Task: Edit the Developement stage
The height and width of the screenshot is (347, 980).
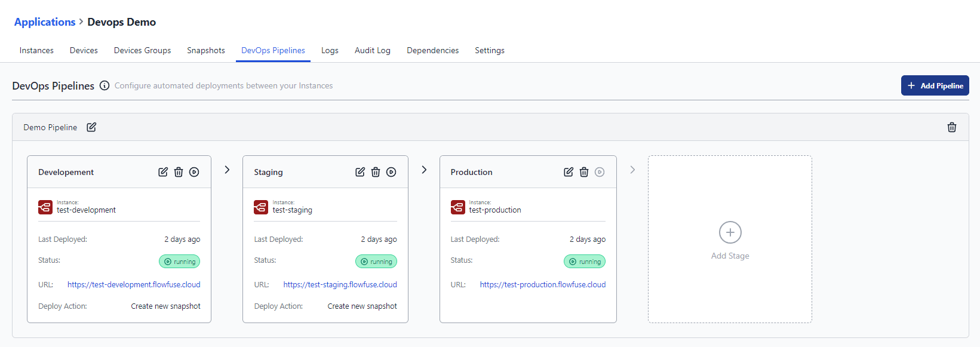Action: 163,172
